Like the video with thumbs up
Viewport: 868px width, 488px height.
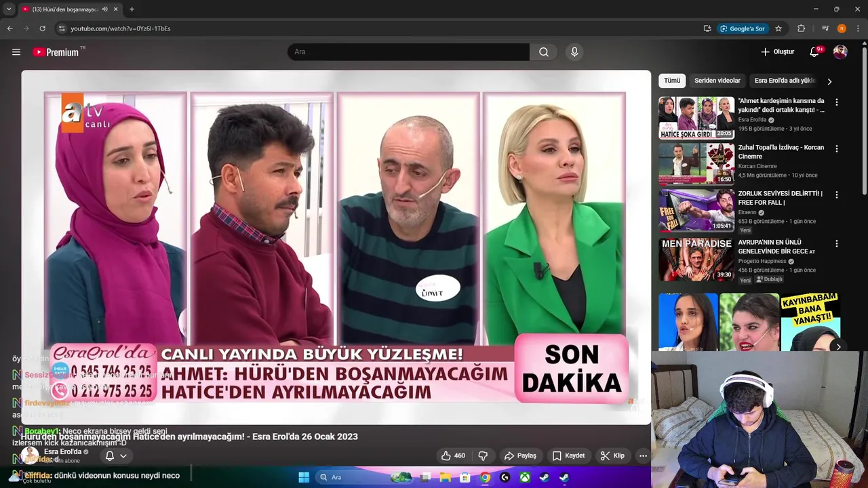(x=454, y=455)
